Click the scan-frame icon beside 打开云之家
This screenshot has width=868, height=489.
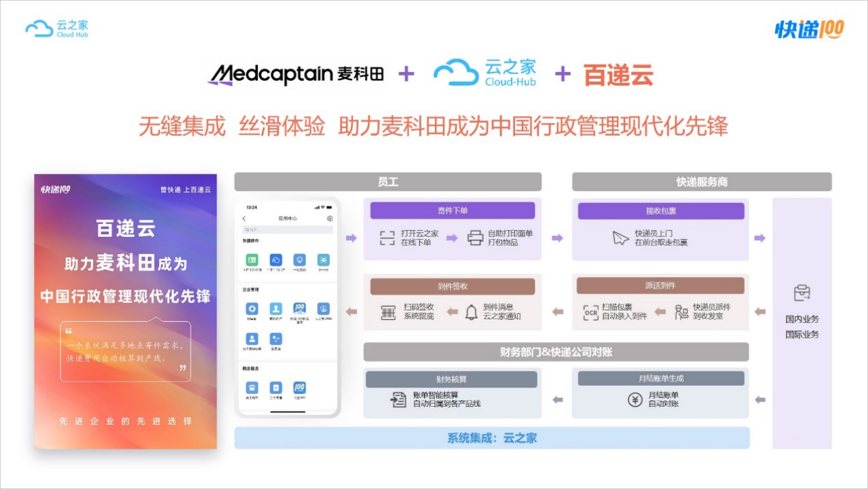pos(387,238)
